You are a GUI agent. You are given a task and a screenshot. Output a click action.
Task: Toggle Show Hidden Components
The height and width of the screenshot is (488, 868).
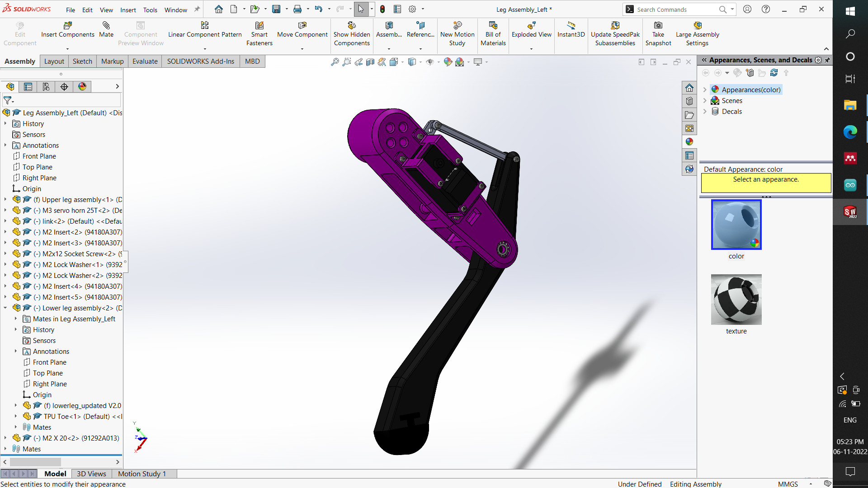pos(352,31)
